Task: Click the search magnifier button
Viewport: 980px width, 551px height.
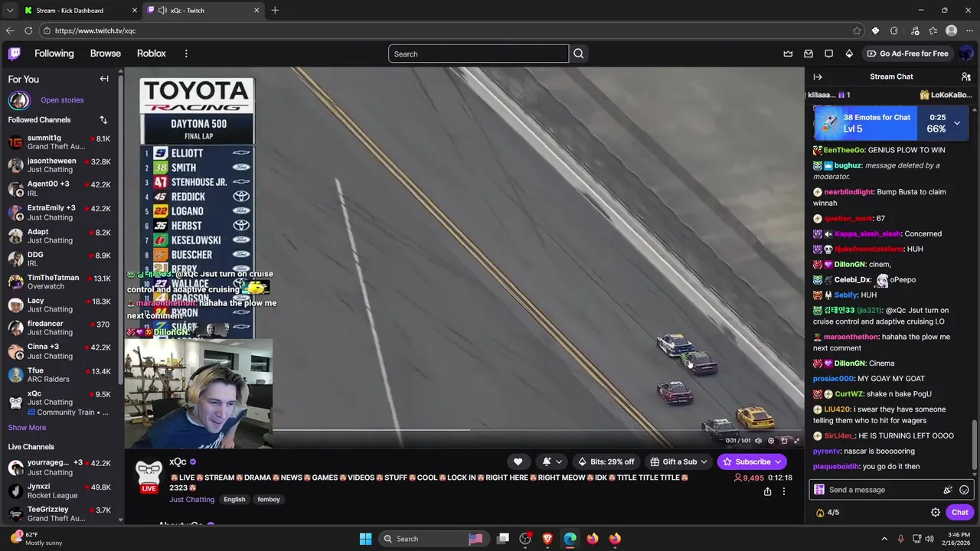Action: [579, 54]
